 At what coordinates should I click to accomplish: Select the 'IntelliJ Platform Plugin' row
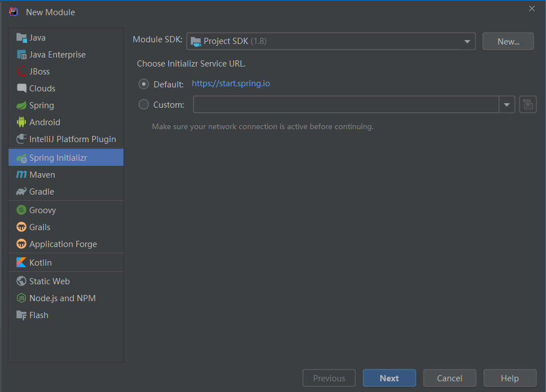[x=66, y=139]
